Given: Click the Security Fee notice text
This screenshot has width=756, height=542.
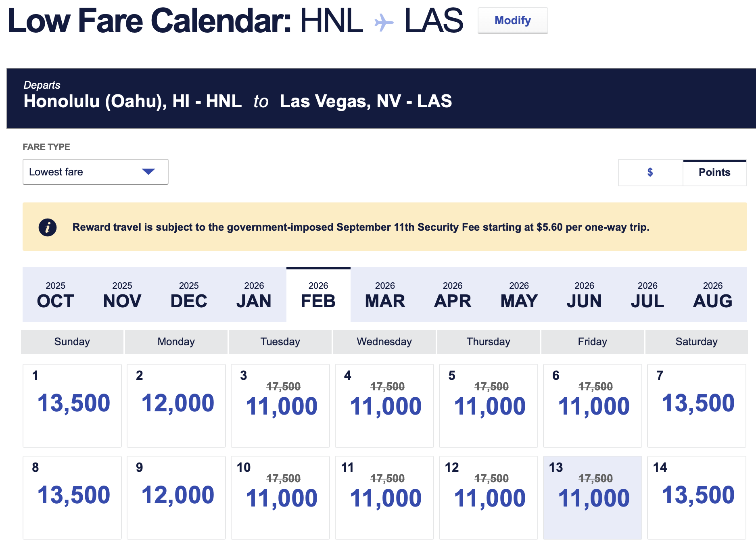Looking at the screenshot, I should coord(361,227).
